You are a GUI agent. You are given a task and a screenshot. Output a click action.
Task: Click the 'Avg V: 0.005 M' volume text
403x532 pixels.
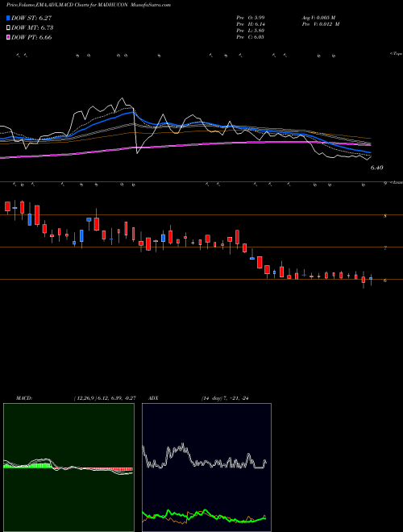click(x=318, y=17)
